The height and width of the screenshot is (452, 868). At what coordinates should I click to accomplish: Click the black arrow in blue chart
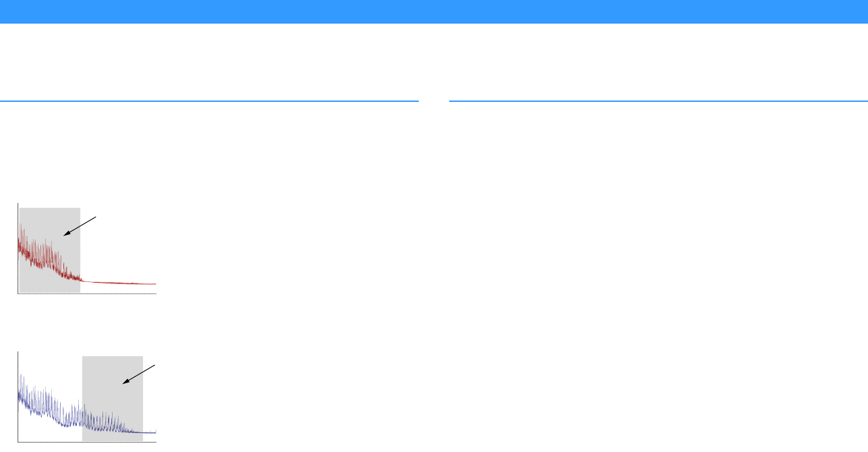pos(140,375)
